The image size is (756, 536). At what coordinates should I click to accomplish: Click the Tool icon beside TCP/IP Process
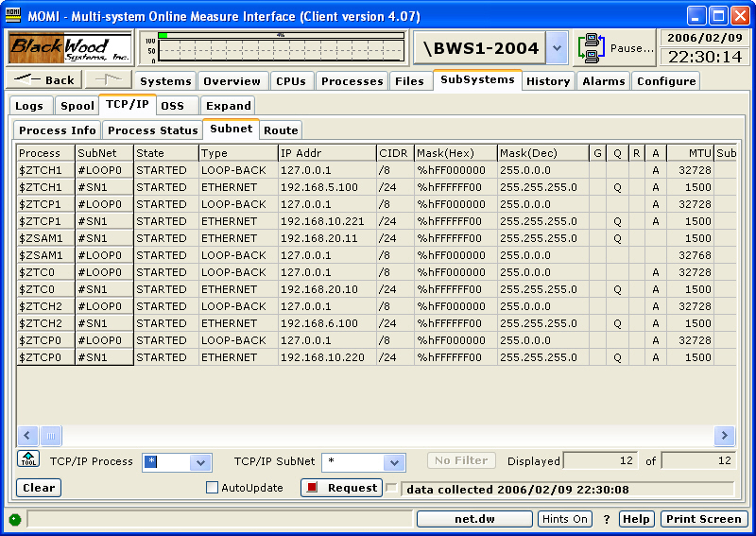[x=28, y=458]
